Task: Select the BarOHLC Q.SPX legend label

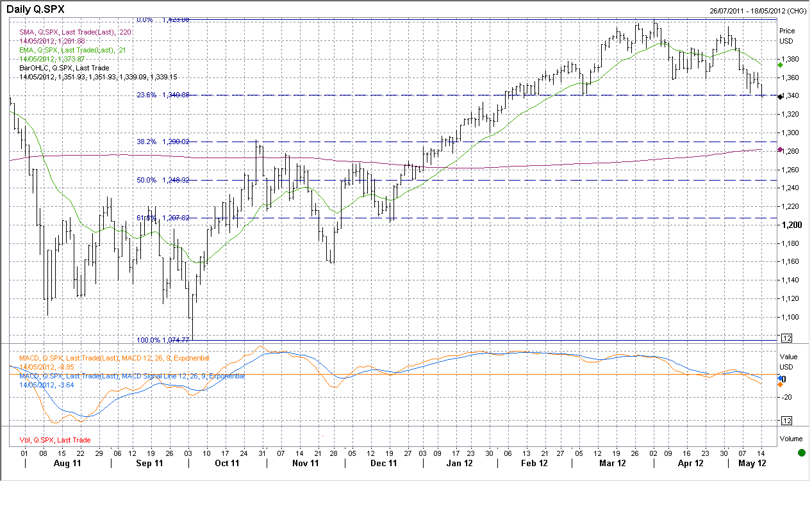Action: [x=64, y=68]
